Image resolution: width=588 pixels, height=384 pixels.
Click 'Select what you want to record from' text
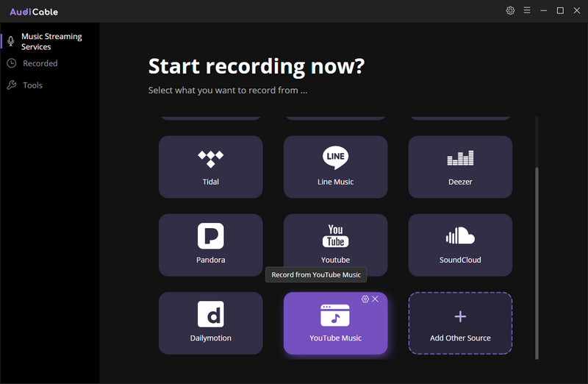(x=228, y=90)
